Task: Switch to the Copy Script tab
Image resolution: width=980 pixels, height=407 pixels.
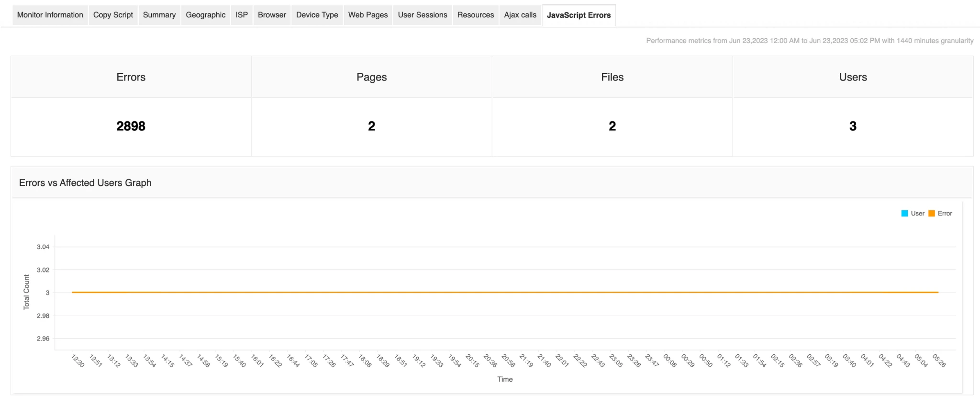Action: (113, 15)
